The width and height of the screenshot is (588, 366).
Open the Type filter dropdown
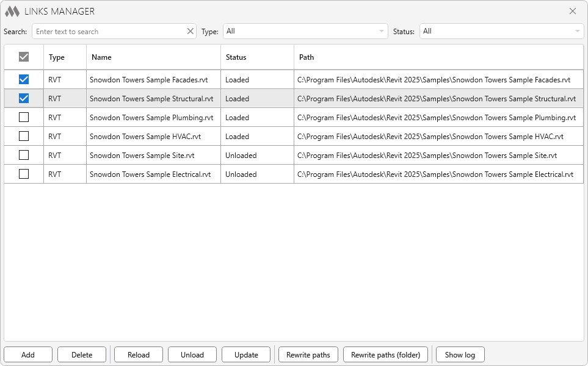pos(305,31)
